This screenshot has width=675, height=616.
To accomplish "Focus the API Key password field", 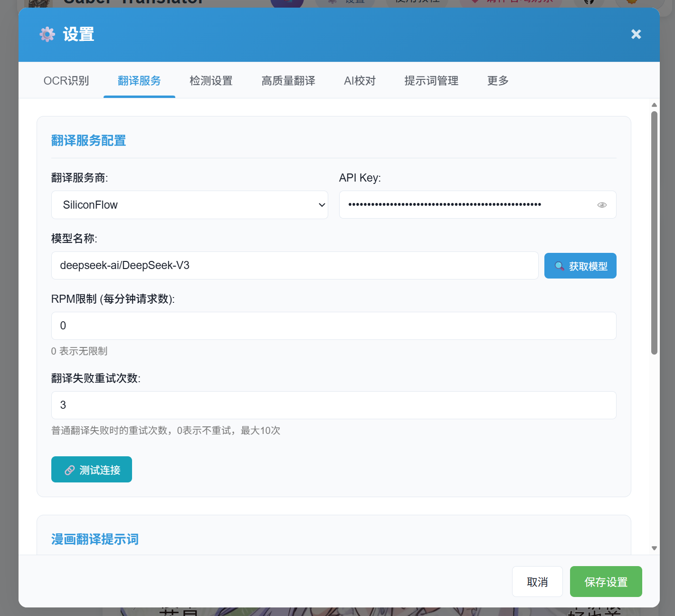I will (x=466, y=205).
